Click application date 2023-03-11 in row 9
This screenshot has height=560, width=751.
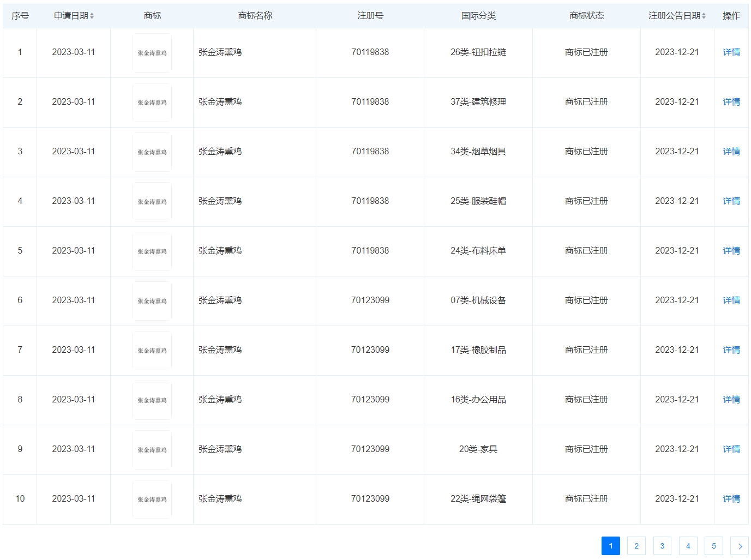tap(74, 449)
